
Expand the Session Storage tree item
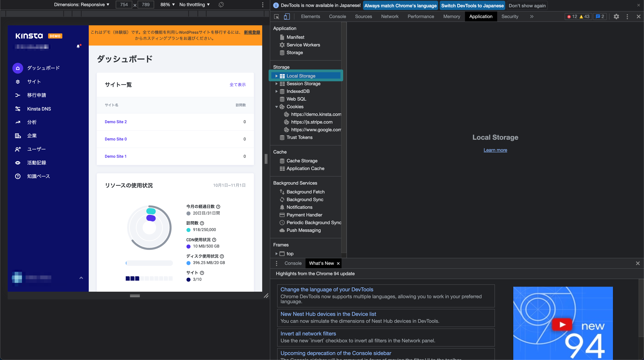[276, 84]
